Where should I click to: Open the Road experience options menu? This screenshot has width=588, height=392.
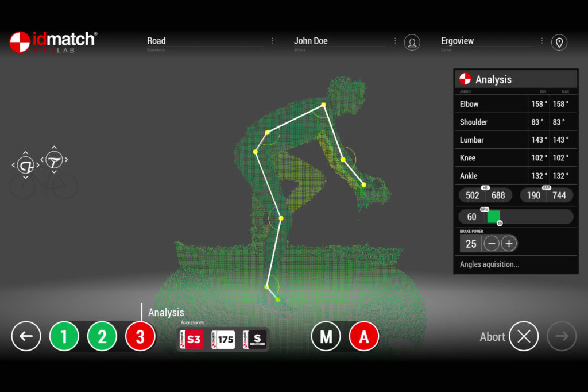[273, 41]
